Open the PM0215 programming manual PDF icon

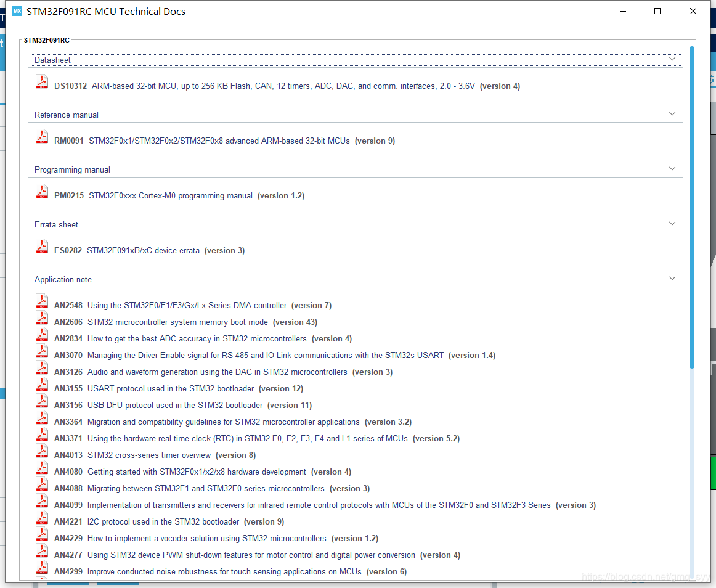point(42,191)
